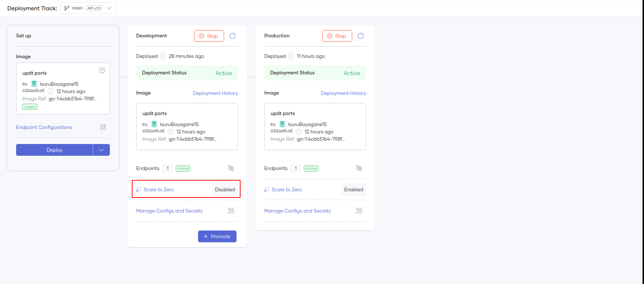Click the edit icon on Set up image card

(102, 70)
